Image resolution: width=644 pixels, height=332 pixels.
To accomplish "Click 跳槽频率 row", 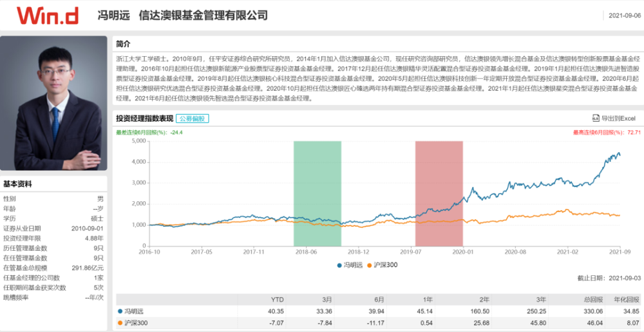I will point(53,297).
